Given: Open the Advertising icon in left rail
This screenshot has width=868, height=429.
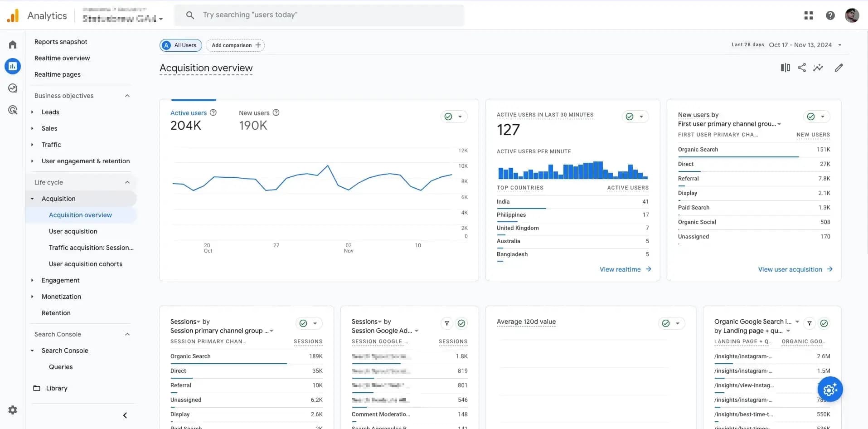Looking at the screenshot, I should click(x=13, y=110).
